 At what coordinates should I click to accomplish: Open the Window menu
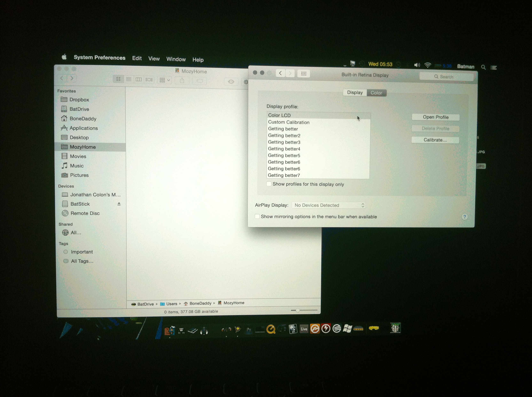176,59
